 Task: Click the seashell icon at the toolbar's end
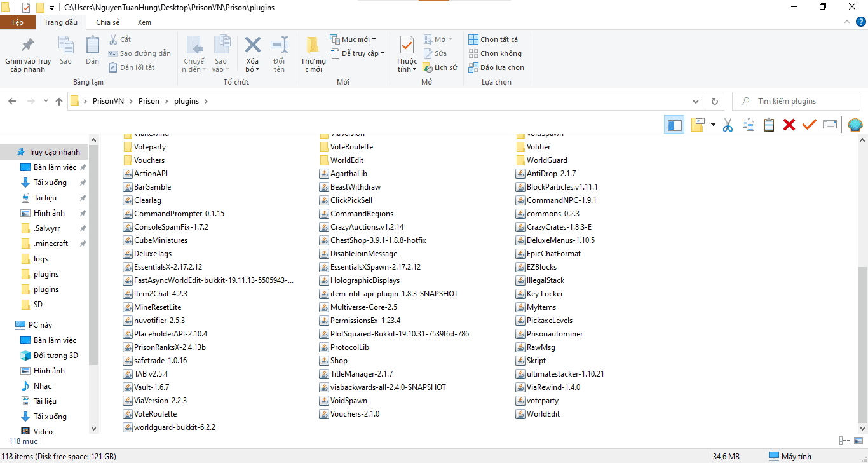[x=855, y=125]
